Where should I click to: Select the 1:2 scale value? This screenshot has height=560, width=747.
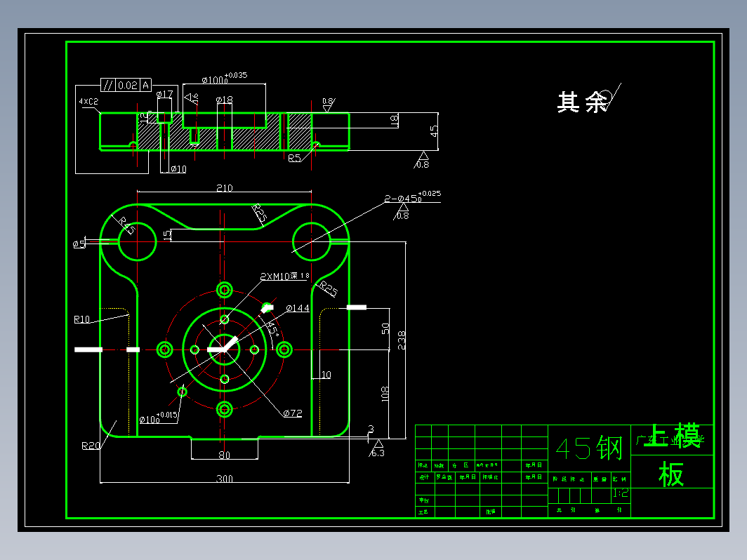point(621,493)
